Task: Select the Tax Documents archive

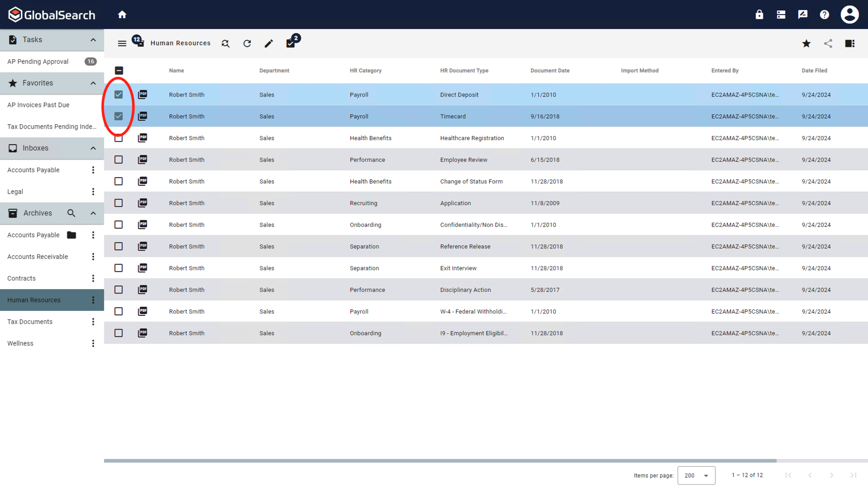Action: coord(30,321)
